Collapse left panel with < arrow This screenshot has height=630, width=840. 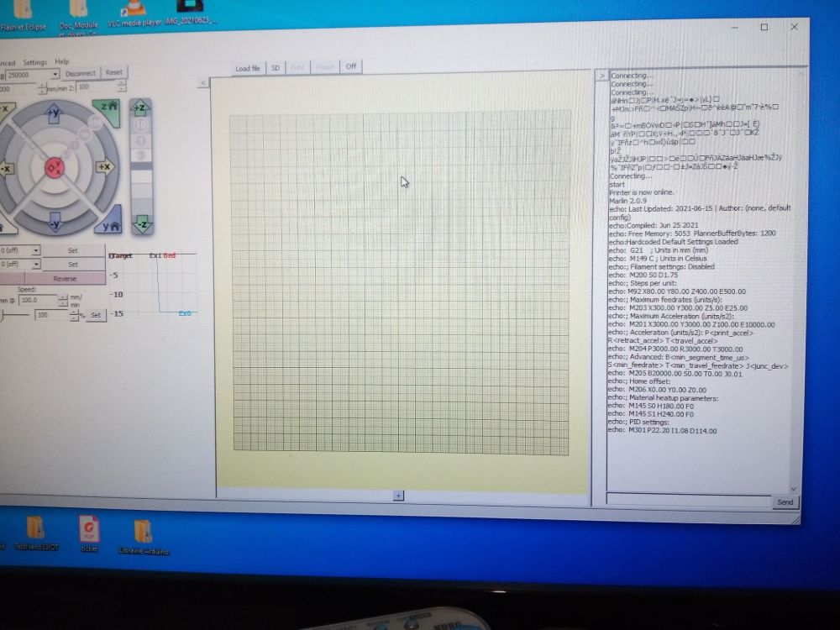coord(203,82)
